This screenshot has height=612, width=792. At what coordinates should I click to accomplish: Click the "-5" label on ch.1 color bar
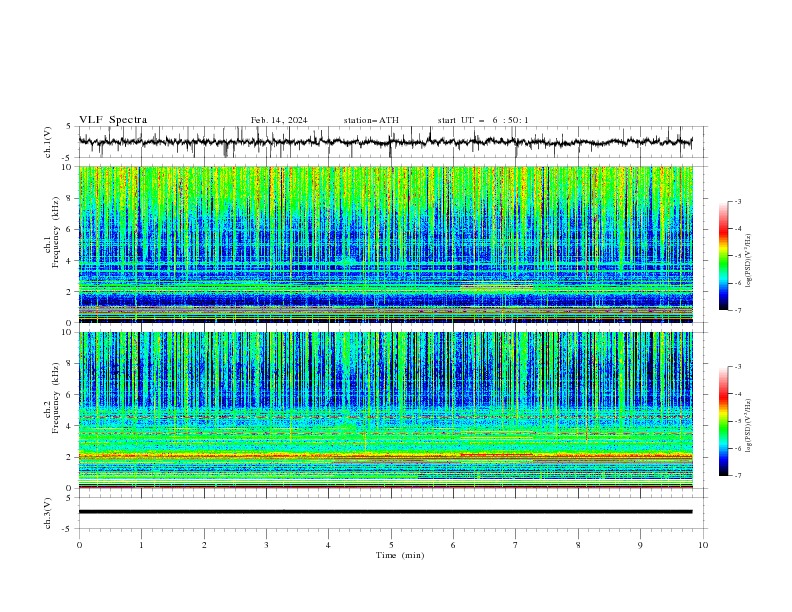click(x=737, y=256)
